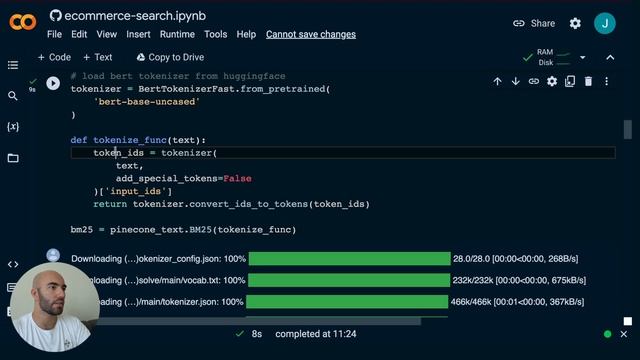Click the green runtime status dot
This screenshot has height=360, width=640.
(607, 334)
